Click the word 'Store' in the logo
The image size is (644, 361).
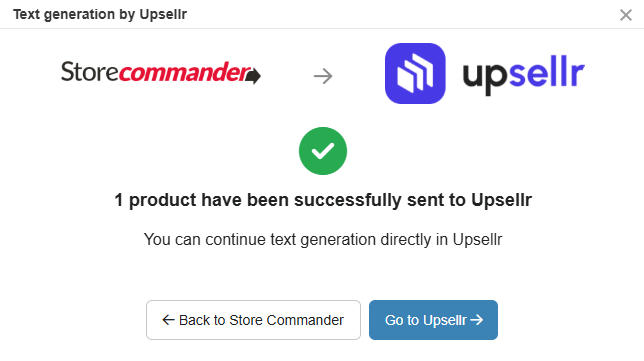[90, 72]
